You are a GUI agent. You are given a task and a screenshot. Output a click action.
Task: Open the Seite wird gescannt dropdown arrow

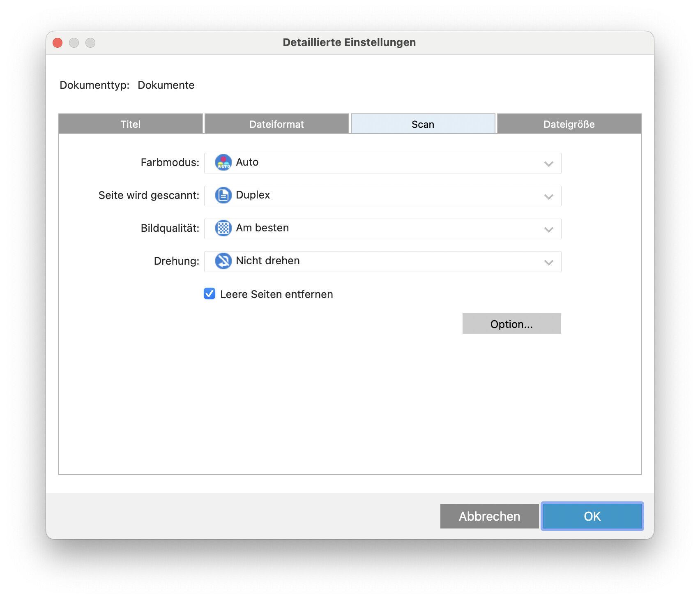click(548, 196)
